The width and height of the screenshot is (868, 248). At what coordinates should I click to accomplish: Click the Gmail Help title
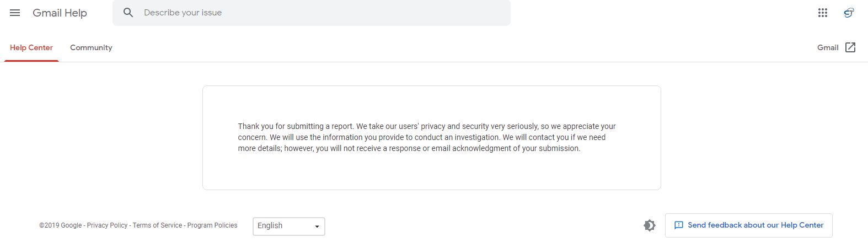point(60,13)
